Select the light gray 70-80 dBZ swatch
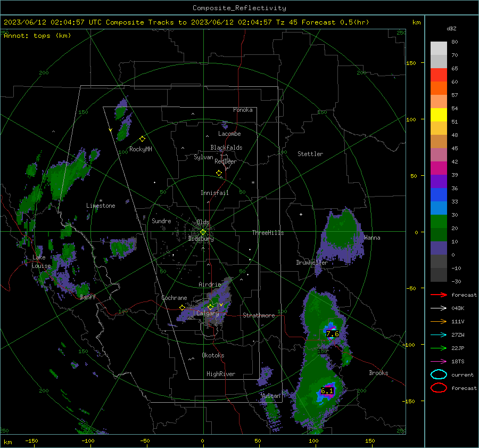Viewport: 479px width, 448px height. [x=439, y=48]
